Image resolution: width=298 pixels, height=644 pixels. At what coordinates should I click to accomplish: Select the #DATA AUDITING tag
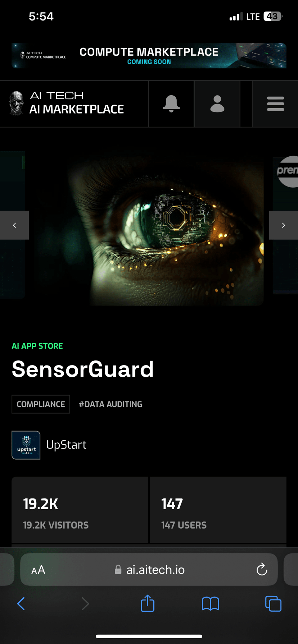tap(110, 404)
